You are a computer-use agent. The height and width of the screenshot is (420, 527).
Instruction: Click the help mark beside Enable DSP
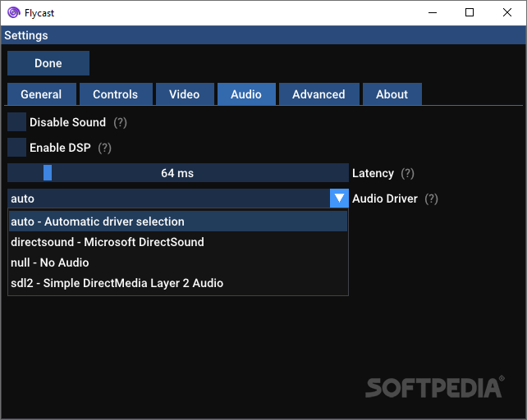point(104,148)
